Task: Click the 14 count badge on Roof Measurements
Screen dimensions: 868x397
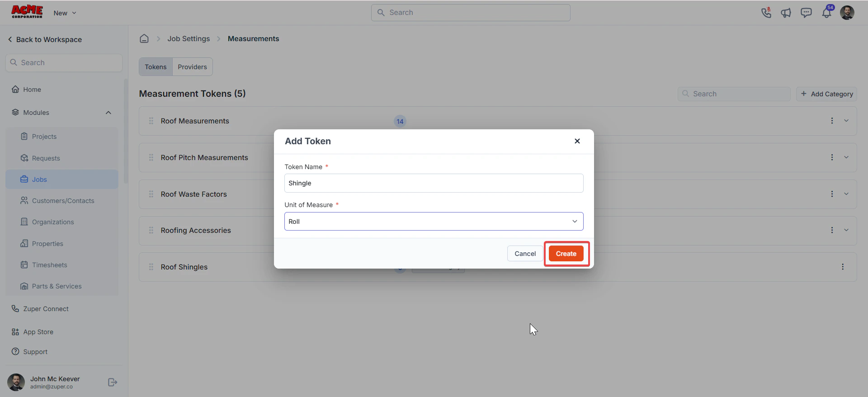Action: coord(400,121)
